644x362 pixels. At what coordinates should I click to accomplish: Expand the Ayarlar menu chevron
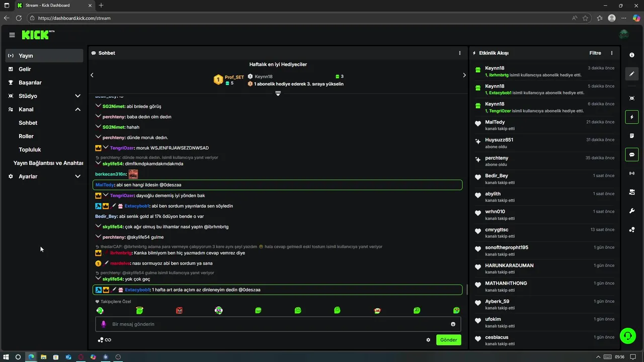[x=77, y=176]
